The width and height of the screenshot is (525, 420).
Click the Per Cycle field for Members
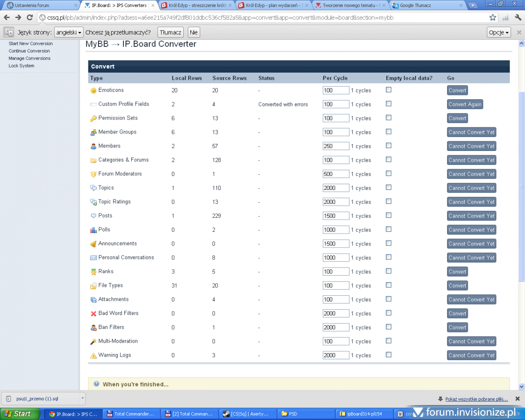tap(336, 146)
